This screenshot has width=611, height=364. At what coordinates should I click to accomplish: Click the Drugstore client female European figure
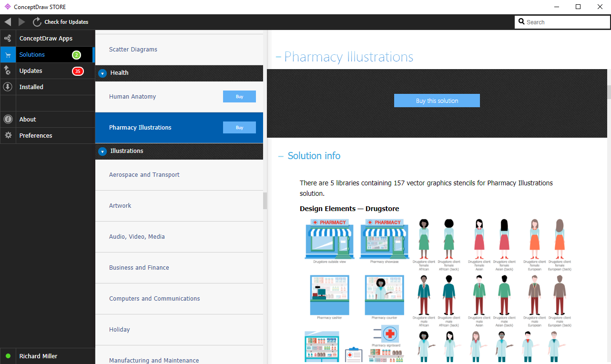pos(535,239)
